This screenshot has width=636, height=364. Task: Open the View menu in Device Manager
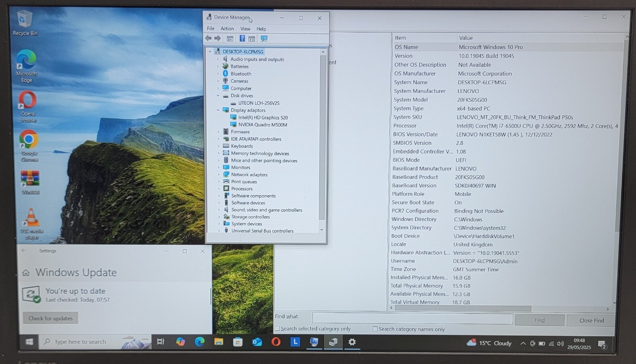pos(245,29)
